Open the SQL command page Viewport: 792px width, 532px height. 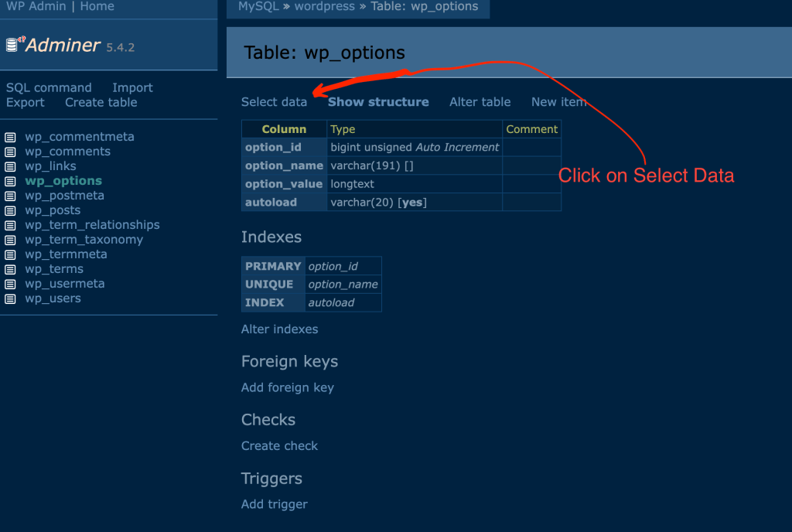[49, 87]
